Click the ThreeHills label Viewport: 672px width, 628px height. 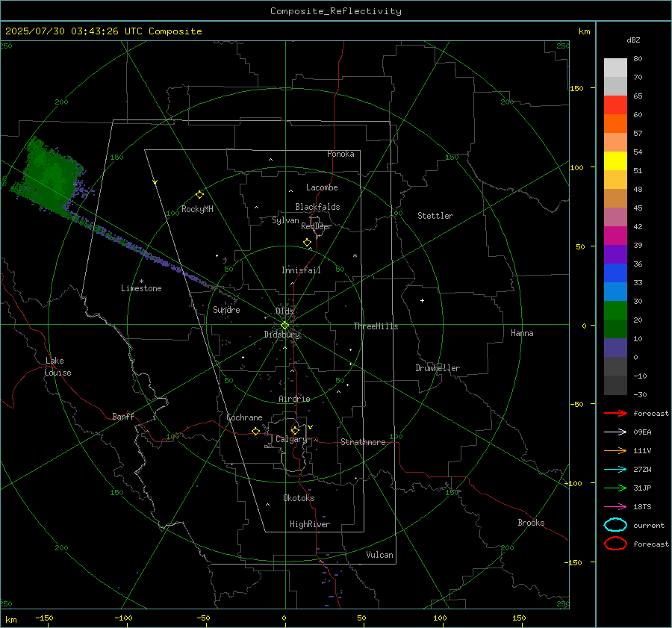pyautogui.click(x=376, y=326)
